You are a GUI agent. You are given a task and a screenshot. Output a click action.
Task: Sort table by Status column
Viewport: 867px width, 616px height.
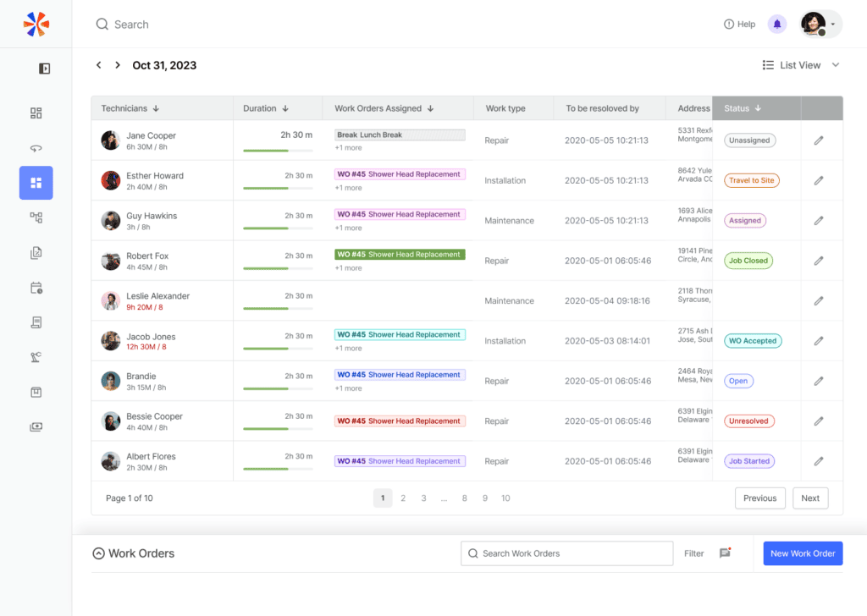pyautogui.click(x=743, y=108)
